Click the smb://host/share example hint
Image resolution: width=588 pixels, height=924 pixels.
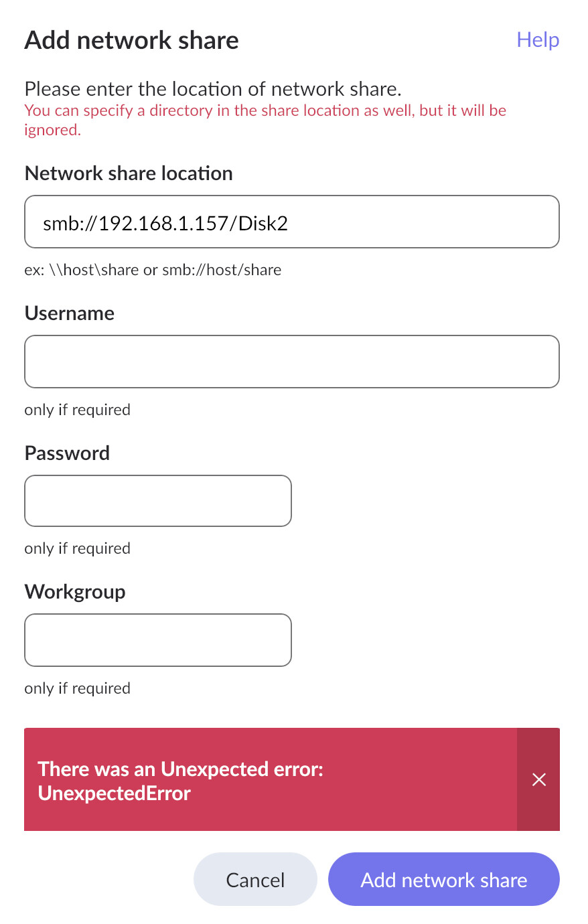click(153, 270)
